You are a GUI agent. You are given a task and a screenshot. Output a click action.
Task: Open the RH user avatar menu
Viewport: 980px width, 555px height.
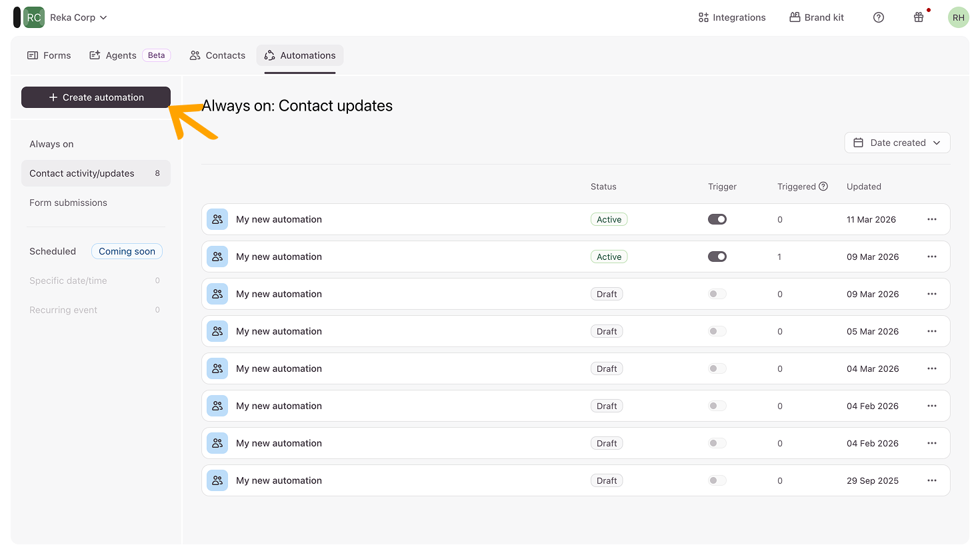pos(958,17)
